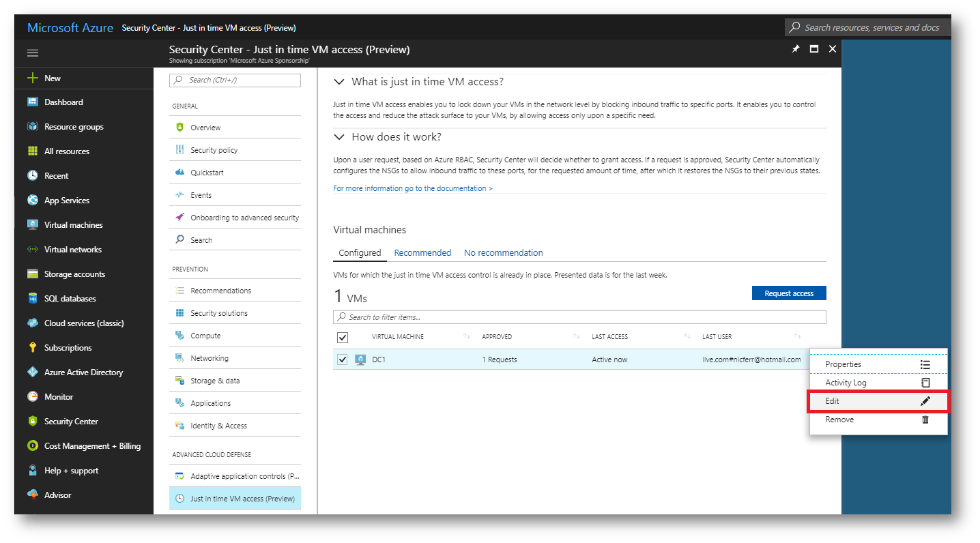Open Quickstart in the Security Center menu
The image size is (980, 543).
[235, 173]
